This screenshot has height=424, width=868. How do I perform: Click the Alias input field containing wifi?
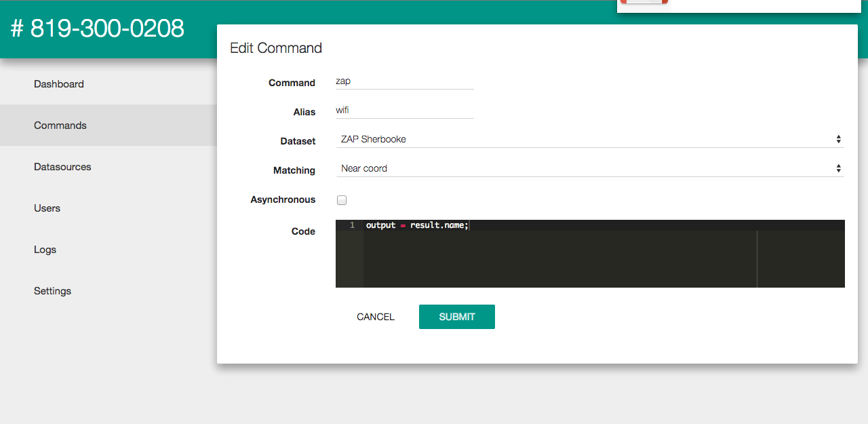405,110
